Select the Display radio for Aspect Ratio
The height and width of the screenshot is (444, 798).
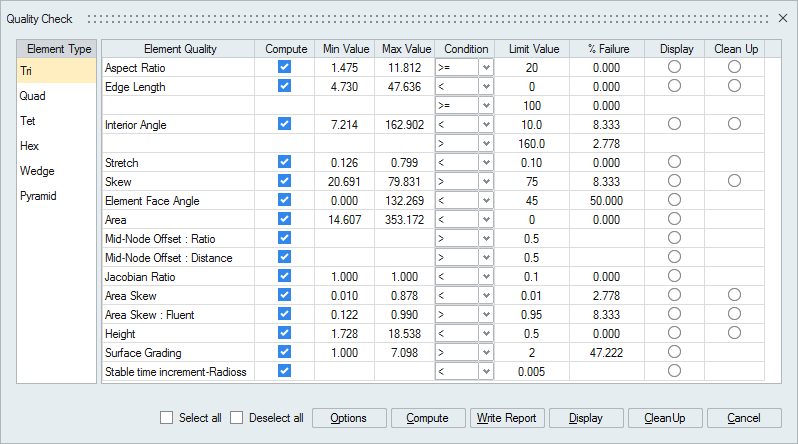pyautogui.click(x=674, y=67)
